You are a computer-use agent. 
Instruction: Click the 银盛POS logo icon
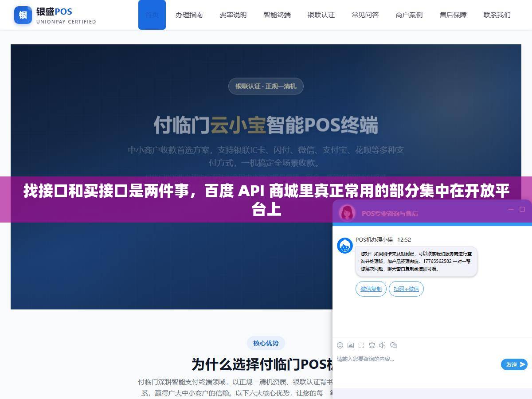pos(23,15)
